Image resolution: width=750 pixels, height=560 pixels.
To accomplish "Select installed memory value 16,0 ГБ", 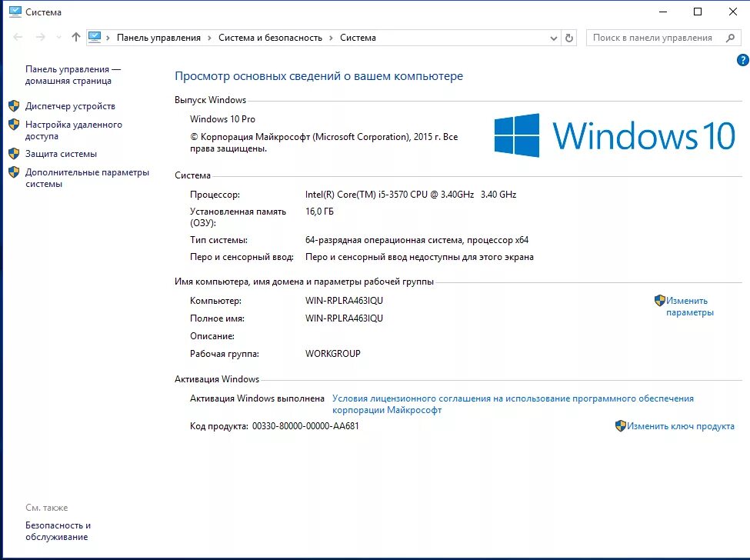I will (x=319, y=212).
